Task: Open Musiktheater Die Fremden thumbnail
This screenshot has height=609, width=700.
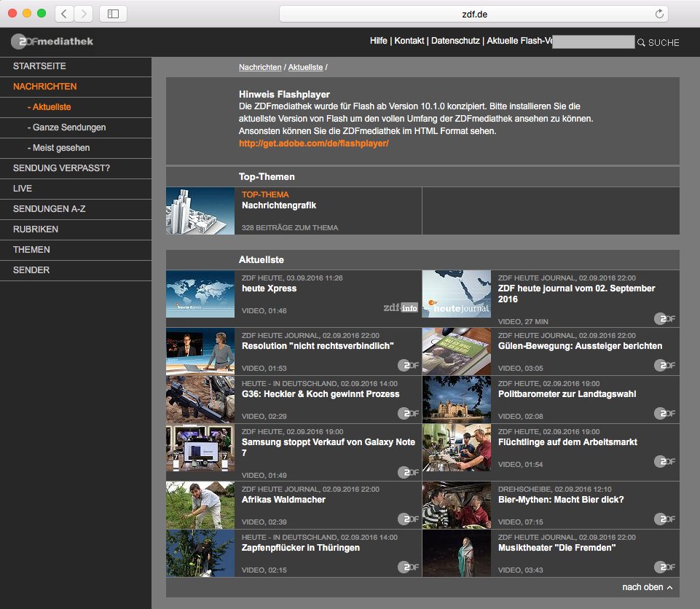Action: point(456,553)
